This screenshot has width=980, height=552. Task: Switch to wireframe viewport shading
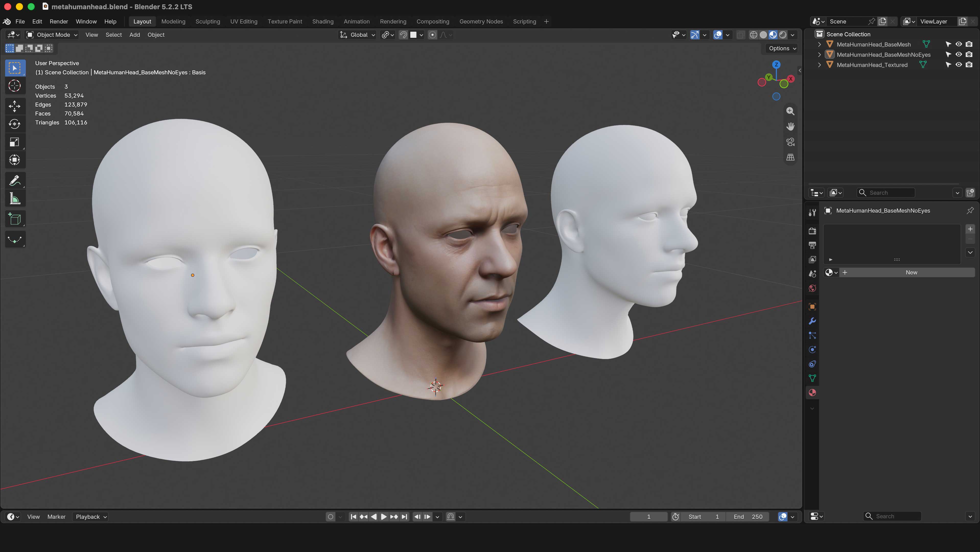(x=753, y=35)
